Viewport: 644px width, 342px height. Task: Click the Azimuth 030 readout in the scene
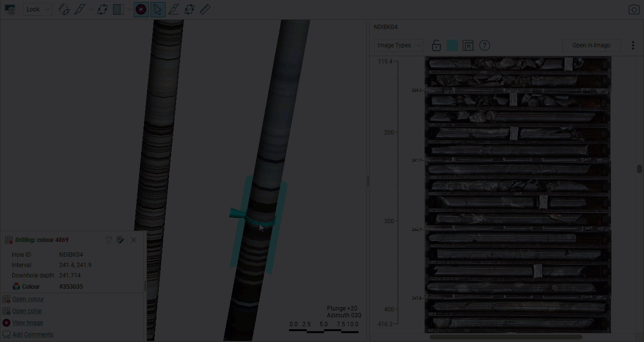pos(344,315)
